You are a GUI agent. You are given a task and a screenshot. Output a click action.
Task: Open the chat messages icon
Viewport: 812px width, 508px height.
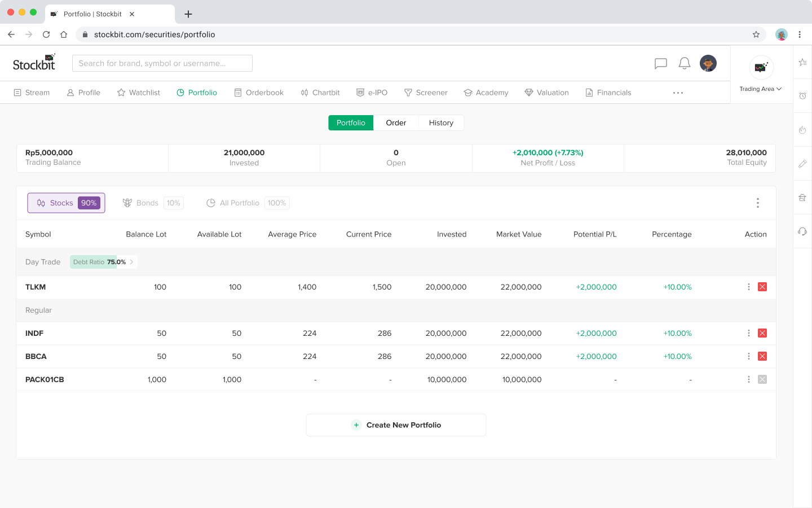[661, 63]
